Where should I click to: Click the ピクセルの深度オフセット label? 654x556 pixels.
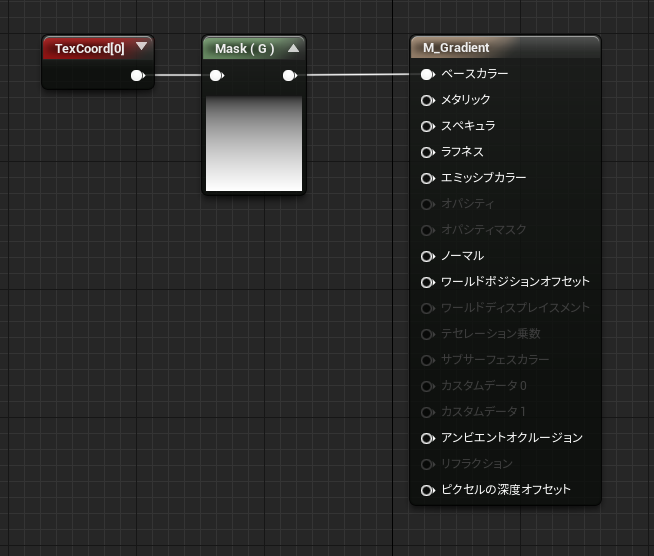[x=506, y=489]
